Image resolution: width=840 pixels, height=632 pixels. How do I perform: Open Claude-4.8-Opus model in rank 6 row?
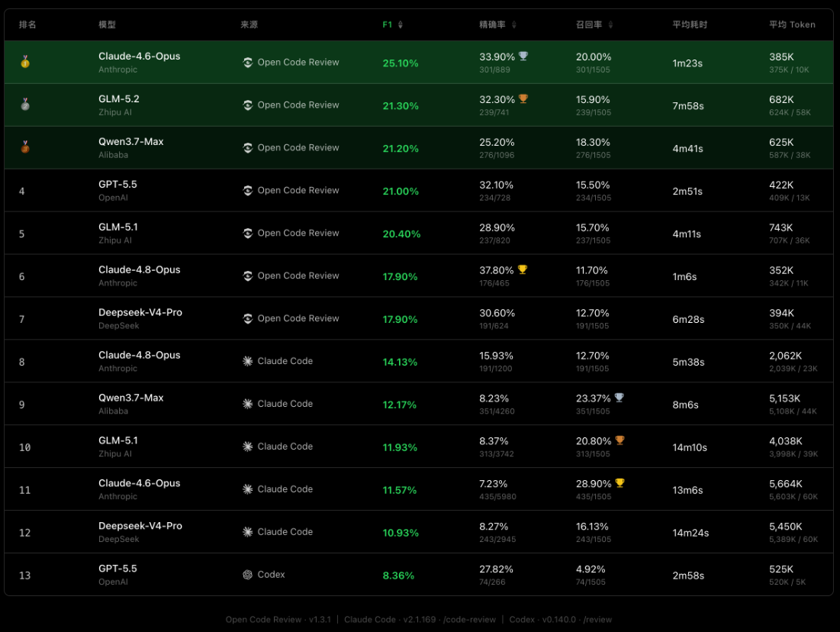click(x=140, y=269)
